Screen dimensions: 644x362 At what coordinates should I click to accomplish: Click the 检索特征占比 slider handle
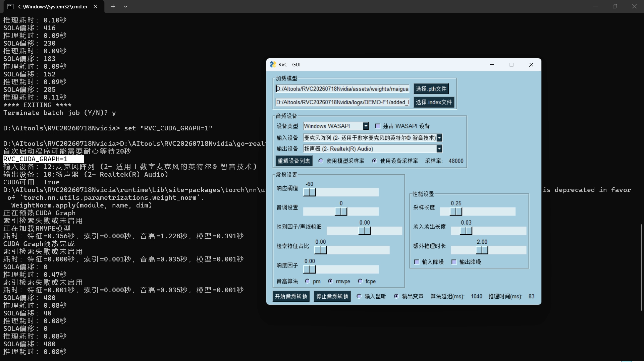[x=320, y=250]
